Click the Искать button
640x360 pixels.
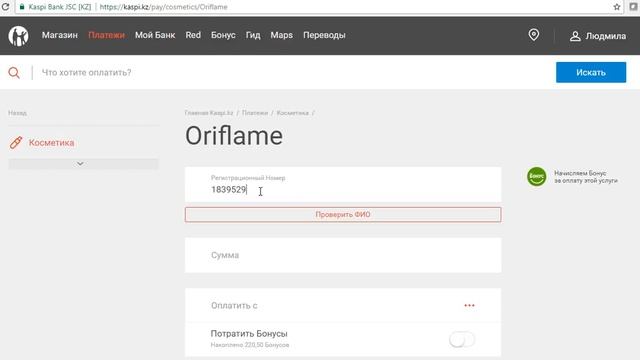(x=591, y=72)
